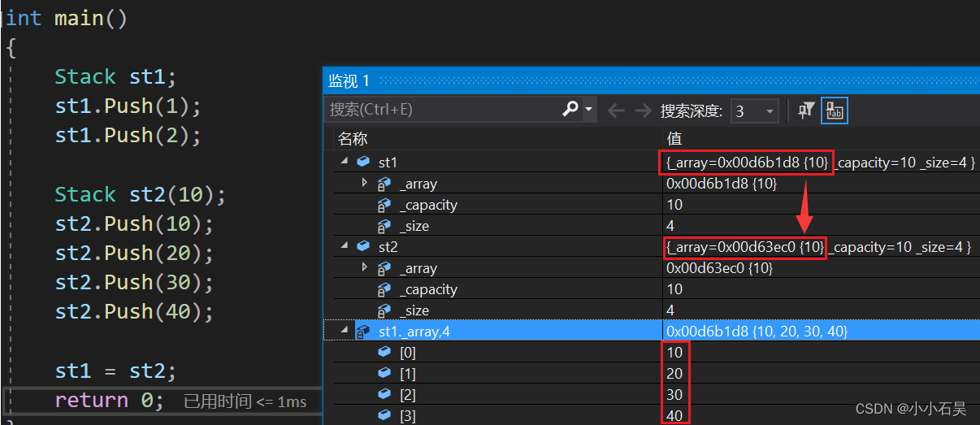The height and width of the screenshot is (425, 980).
Task: Click the cube icon of element [2]
Action: coord(384,394)
